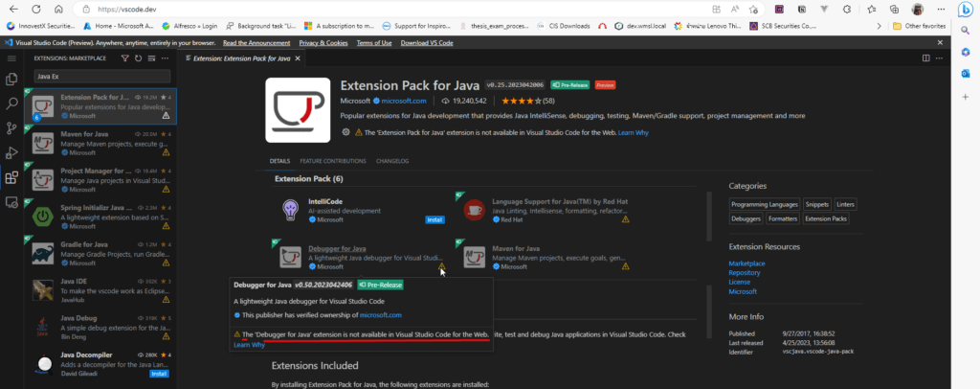The width and height of the screenshot is (980, 389).
Task: Open microsoft.com link beside Microsoft publisher
Action: point(404,101)
